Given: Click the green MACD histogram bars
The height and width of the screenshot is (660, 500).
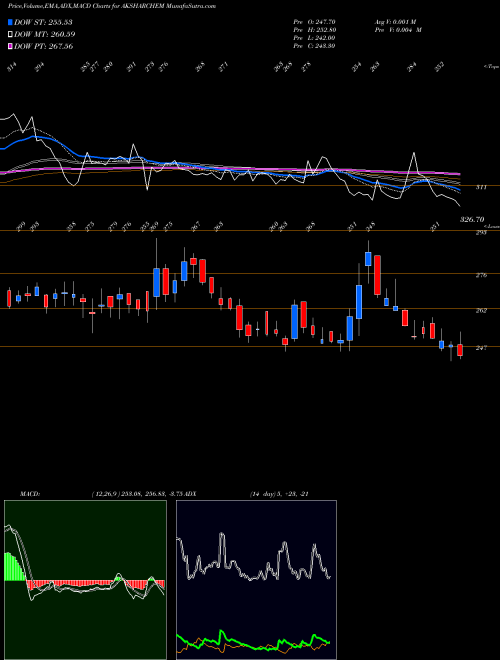Looking at the screenshot, I should point(14,567).
